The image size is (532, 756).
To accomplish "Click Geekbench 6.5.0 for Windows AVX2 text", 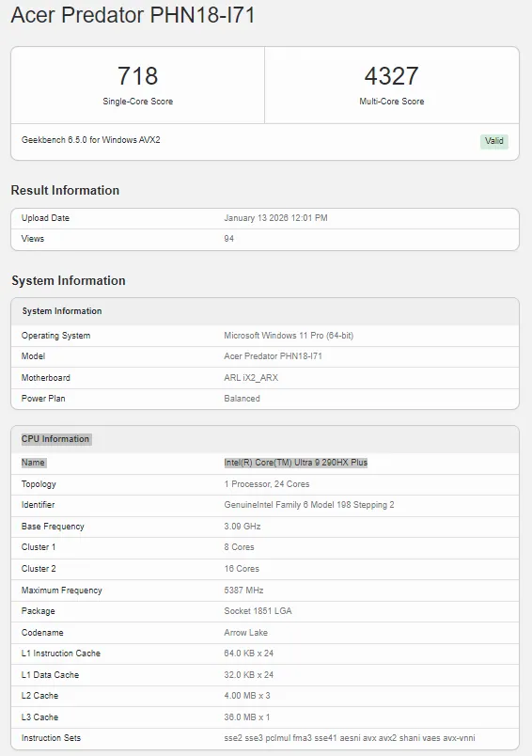I will (x=90, y=140).
